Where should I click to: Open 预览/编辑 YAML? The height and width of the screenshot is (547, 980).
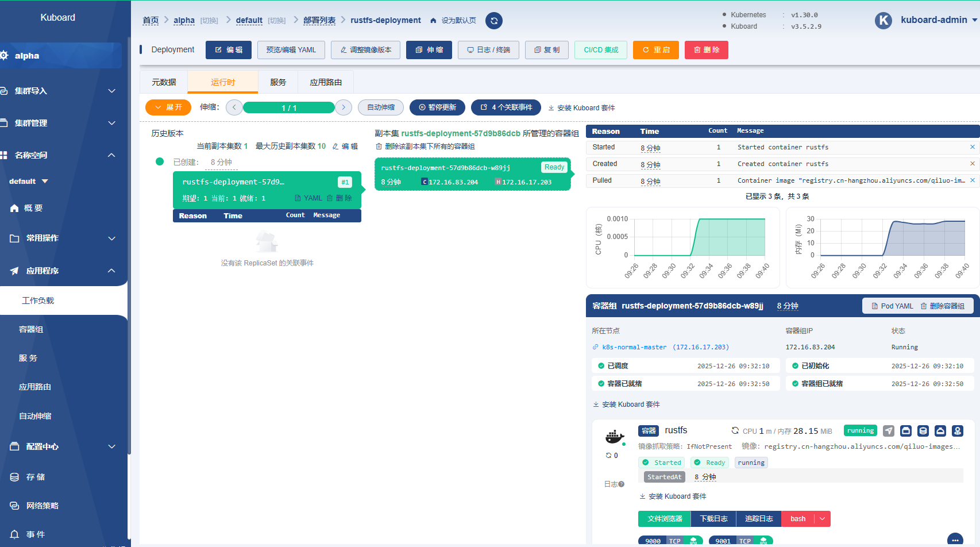coord(291,50)
